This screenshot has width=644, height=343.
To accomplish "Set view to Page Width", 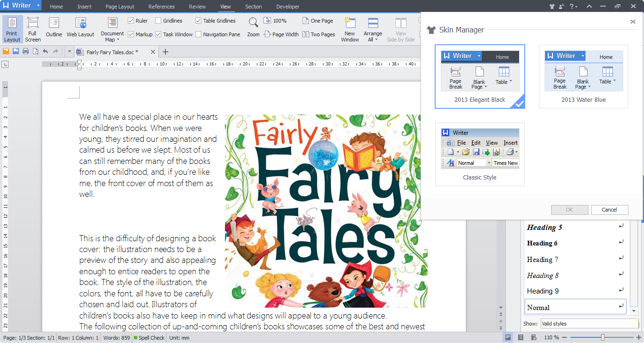I will pyautogui.click(x=281, y=34).
